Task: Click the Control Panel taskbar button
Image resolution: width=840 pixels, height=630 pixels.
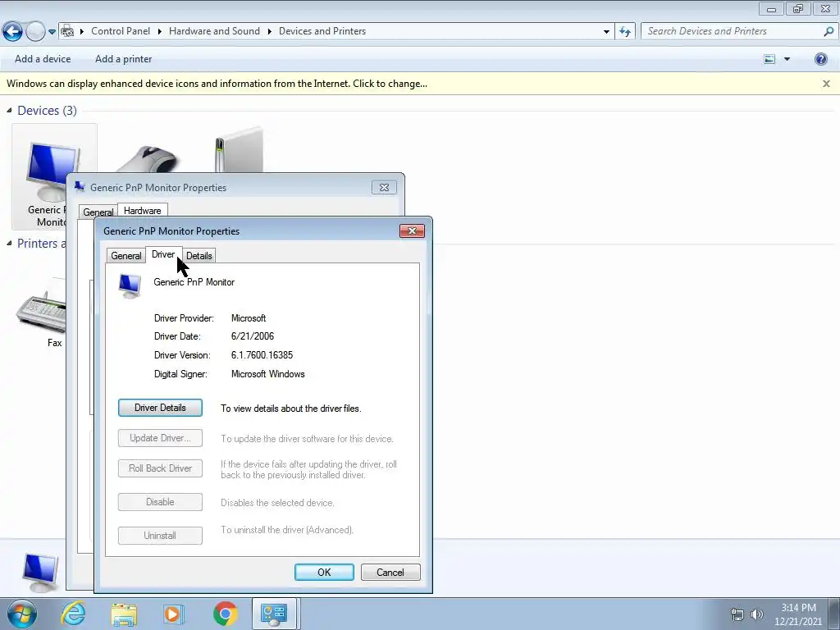Action: tap(274, 614)
